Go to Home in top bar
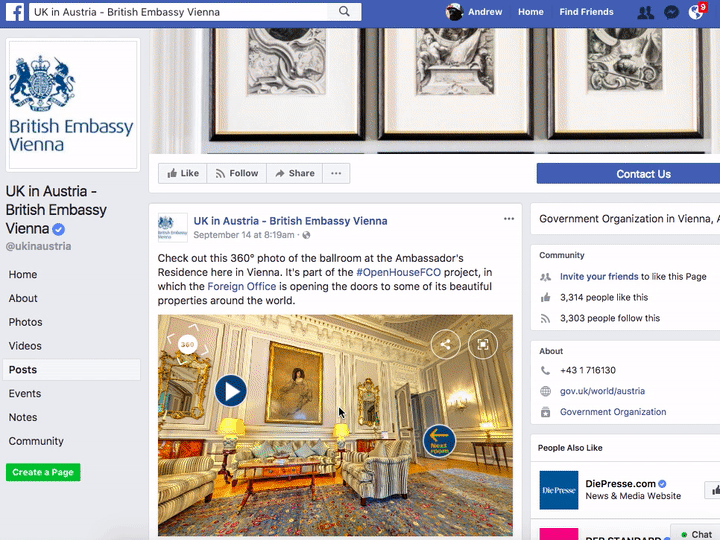Screen dimensions: 720x540 pyautogui.click(x=531, y=12)
